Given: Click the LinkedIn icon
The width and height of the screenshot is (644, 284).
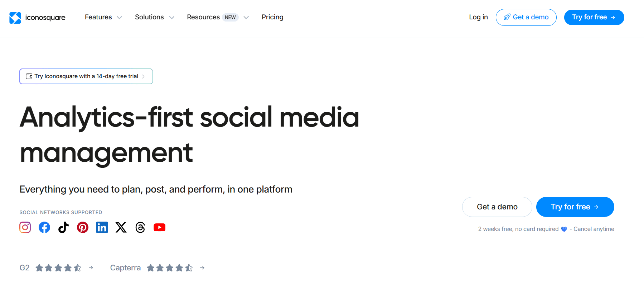Looking at the screenshot, I should tap(102, 227).
